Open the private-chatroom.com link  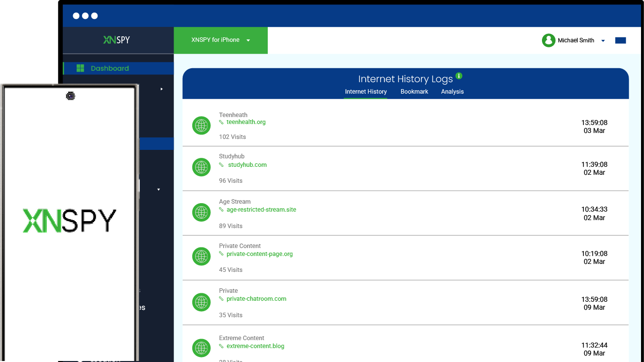pos(256,299)
